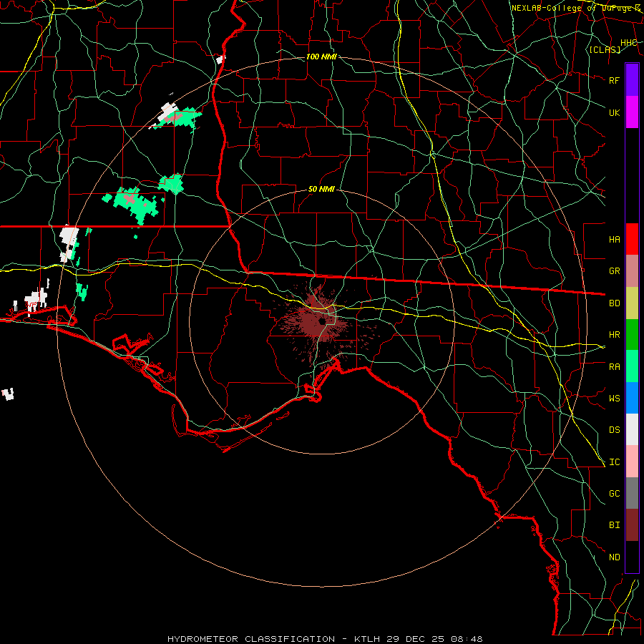Click the IC legend label

point(614,462)
